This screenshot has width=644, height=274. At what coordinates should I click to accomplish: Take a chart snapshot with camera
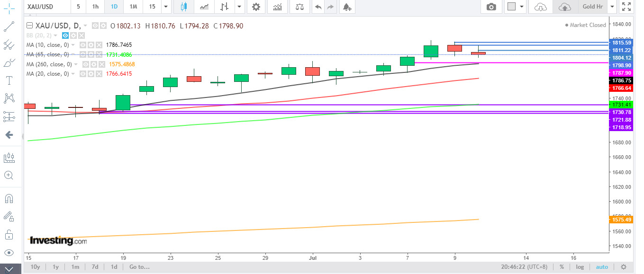(x=491, y=7)
